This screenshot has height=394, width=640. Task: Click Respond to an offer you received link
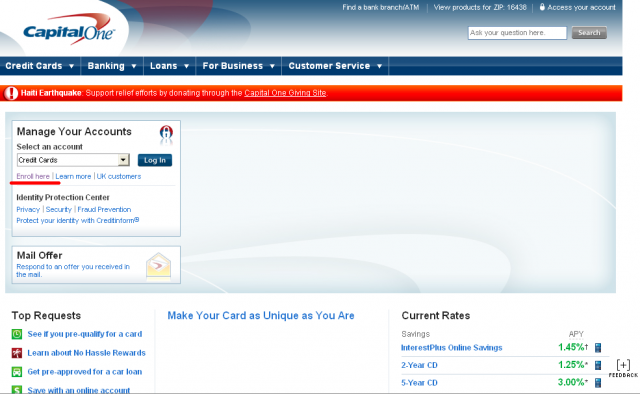point(73,270)
